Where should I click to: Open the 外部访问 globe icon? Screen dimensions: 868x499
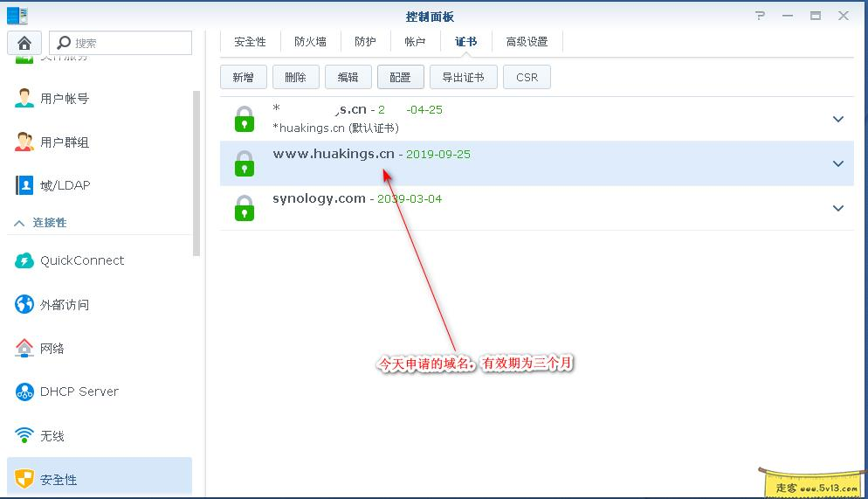(x=24, y=304)
